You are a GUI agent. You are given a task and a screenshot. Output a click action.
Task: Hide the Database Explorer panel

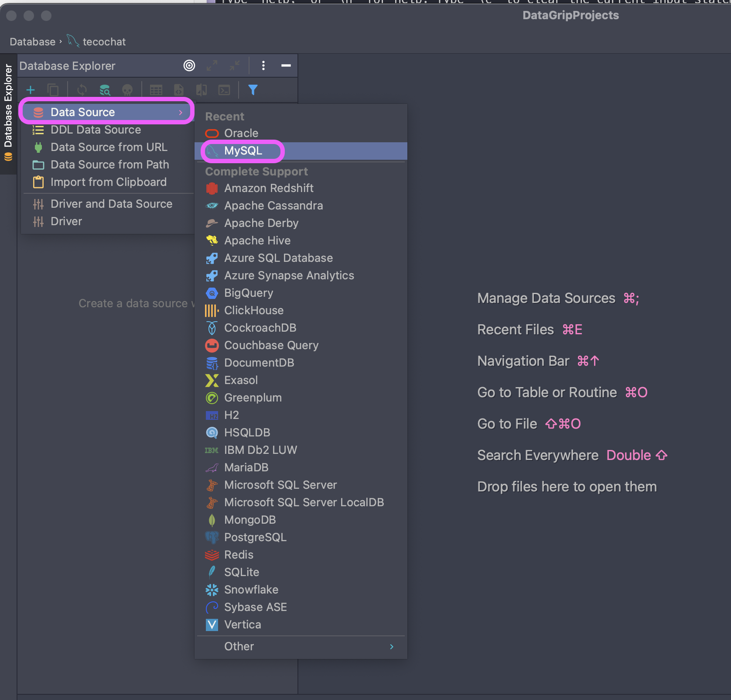tap(286, 65)
